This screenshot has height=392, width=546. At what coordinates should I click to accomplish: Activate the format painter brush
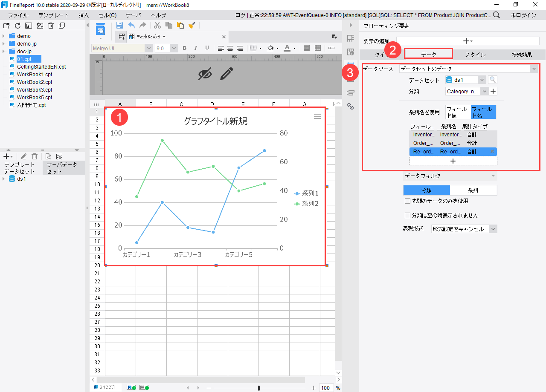coord(192,25)
